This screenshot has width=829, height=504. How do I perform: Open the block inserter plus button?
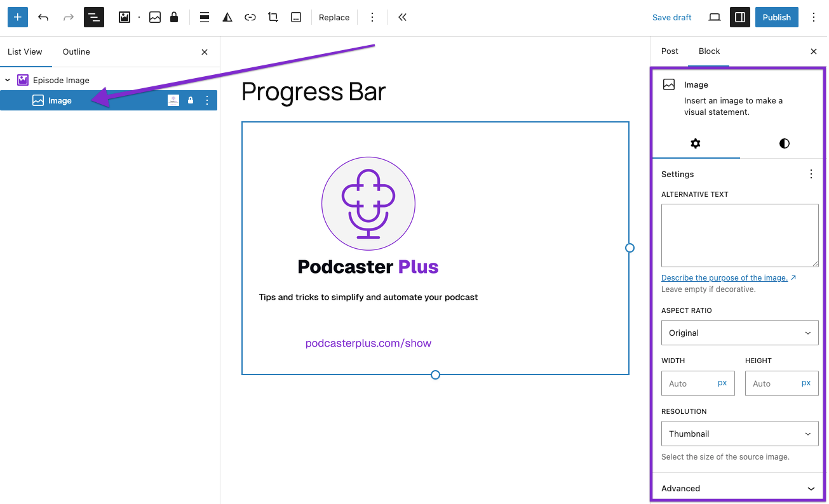tap(17, 17)
